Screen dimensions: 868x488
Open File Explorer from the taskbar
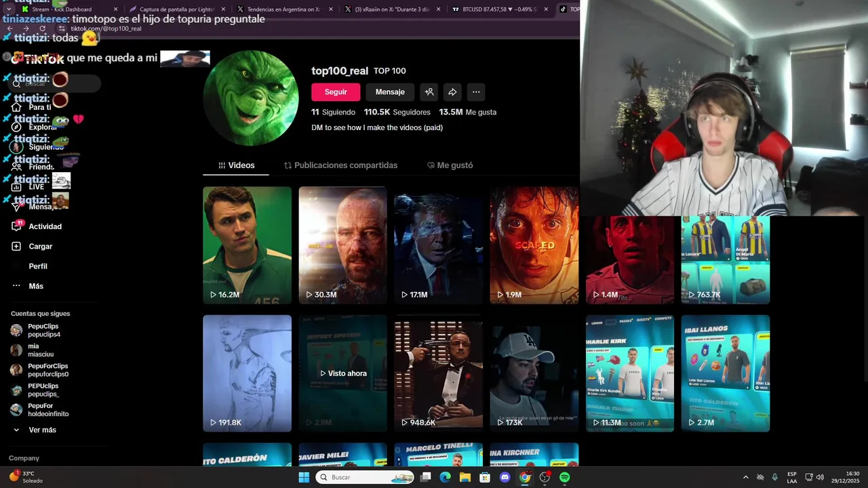465,477
